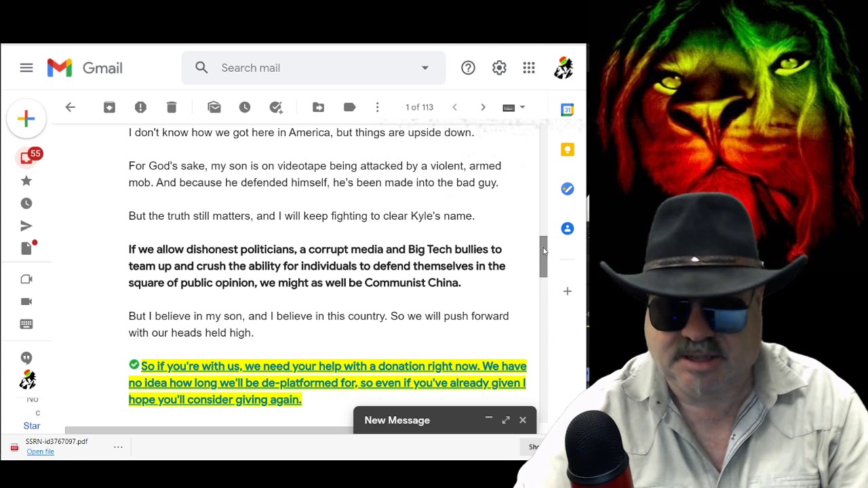The width and height of the screenshot is (868, 488).
Task: Open the Starred folder
Action: [x=26, y=181]
